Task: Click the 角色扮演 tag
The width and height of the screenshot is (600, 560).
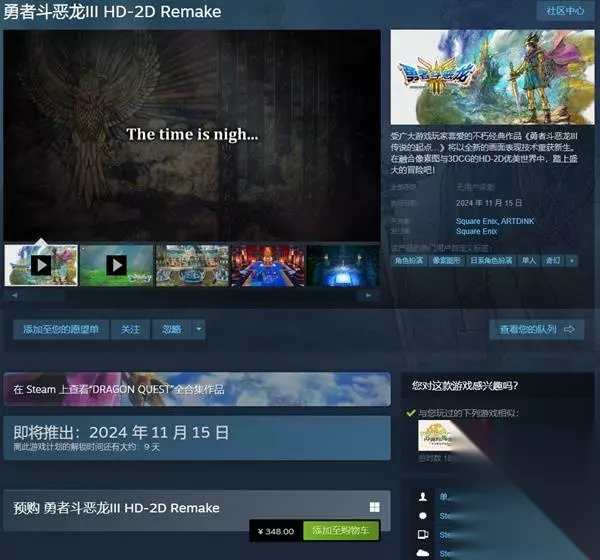Action: 409,261
